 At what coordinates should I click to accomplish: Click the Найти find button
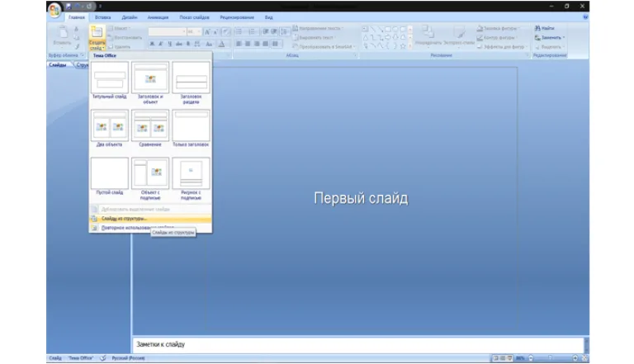(x=545, y=28)
